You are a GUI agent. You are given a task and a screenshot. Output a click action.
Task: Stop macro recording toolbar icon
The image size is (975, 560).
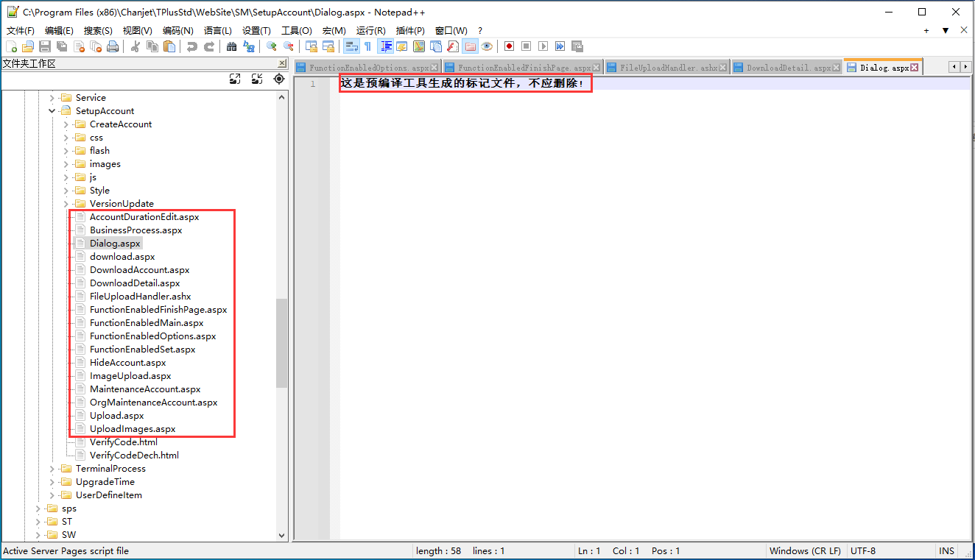(x=527, y=46)
